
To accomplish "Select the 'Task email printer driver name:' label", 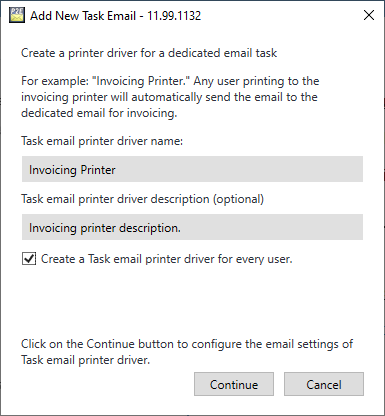I will click(102, 141).
